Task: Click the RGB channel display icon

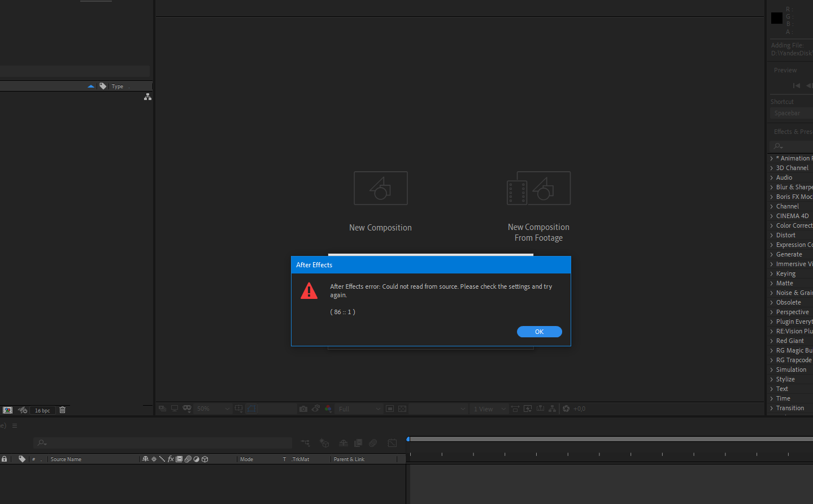Action: point(328,409)
